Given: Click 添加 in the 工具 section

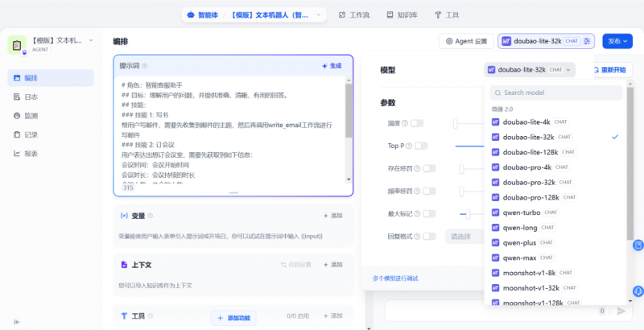Looking at the screenshot, I should point(333,316).
